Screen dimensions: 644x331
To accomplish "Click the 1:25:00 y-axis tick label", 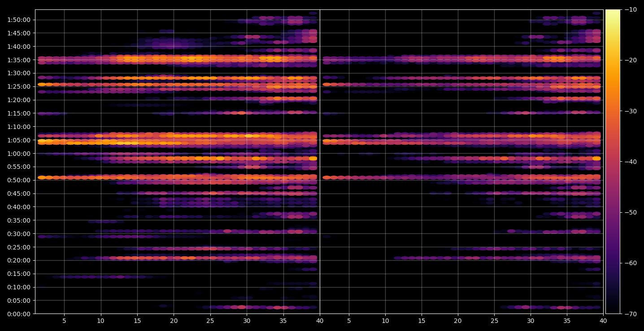I will (x=19, y=86).
